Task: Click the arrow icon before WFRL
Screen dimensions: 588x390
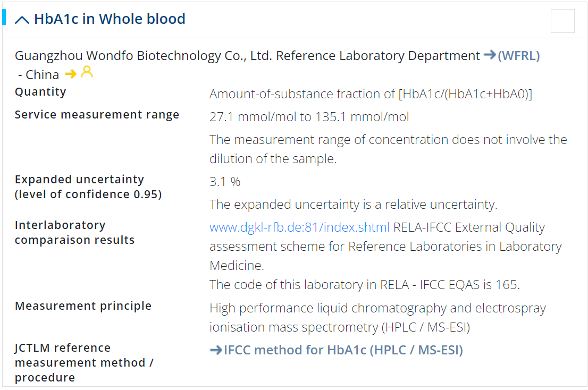Action: coord(489,55)
